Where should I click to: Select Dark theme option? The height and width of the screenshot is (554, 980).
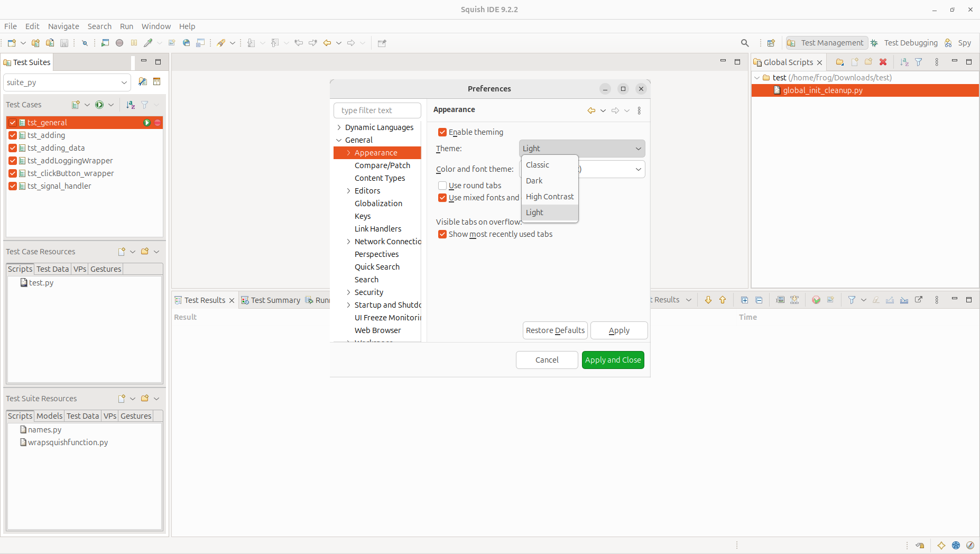point(550,181)
